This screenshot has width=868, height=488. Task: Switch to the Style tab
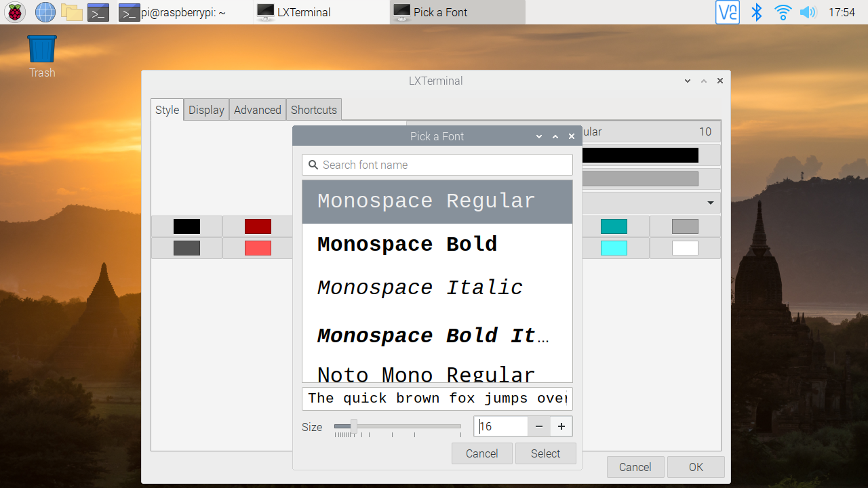pos(167,110)
